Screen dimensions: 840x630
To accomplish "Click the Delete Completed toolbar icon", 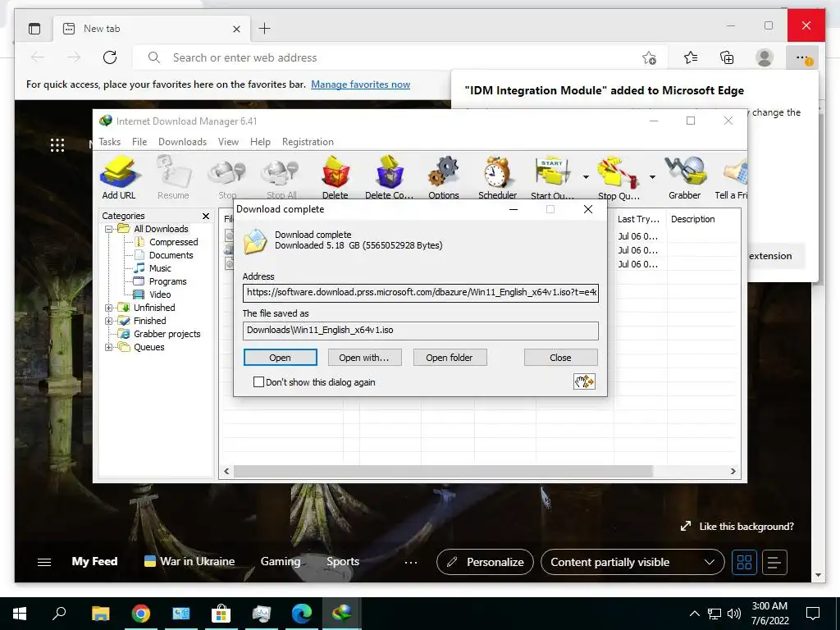I will [390, 177].
